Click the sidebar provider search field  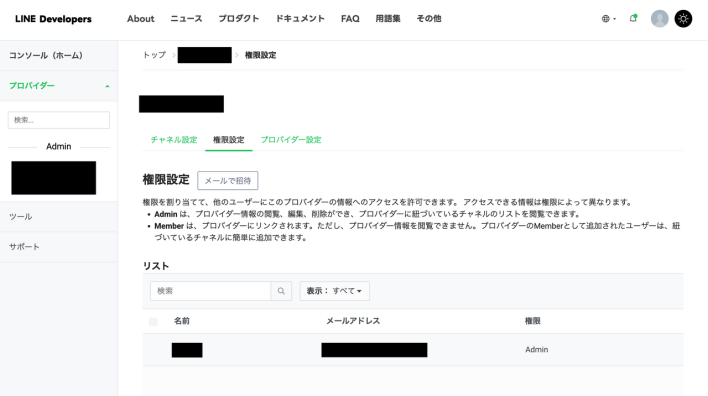tap(59, 120)
